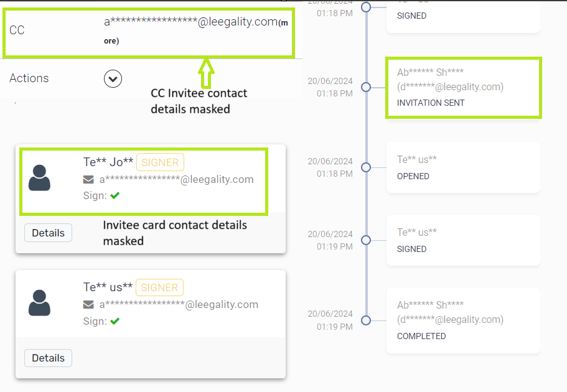The width and height of the screenshot is (567, 392).
Task: Click timeline marker for OPENED event
Action: pyautogui.click(x=366, y=167)
